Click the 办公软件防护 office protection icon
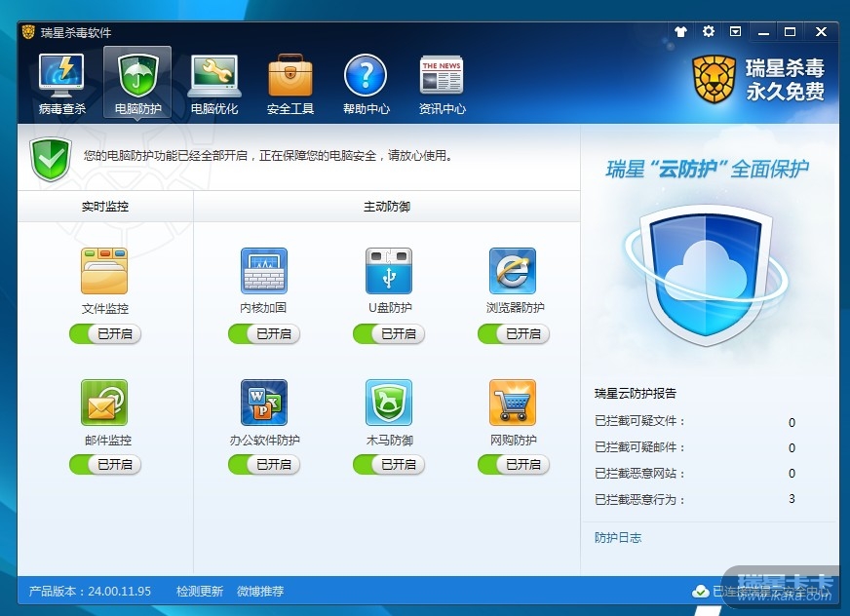Viewport: 850px width, 616px height. (x=264, y=402)
